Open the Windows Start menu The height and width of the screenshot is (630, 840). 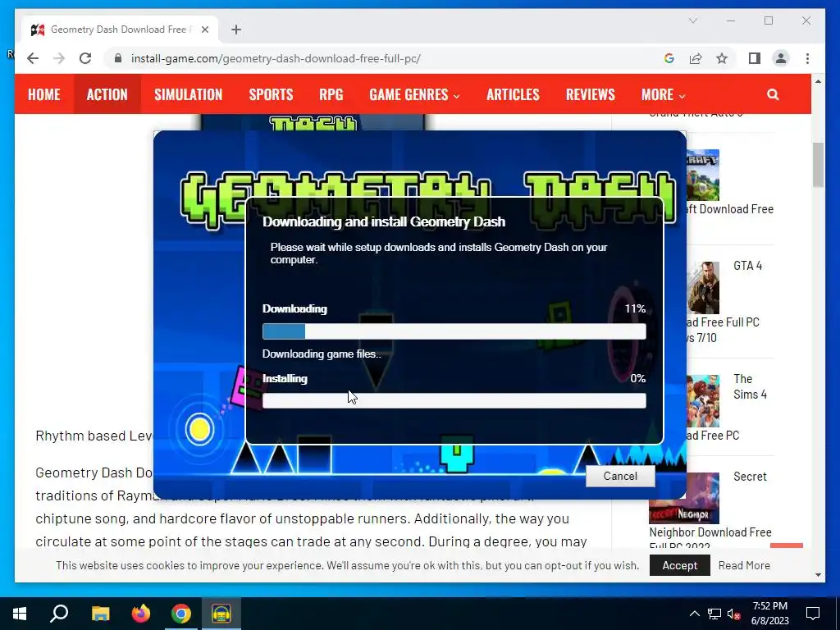[x=20, y=614]
